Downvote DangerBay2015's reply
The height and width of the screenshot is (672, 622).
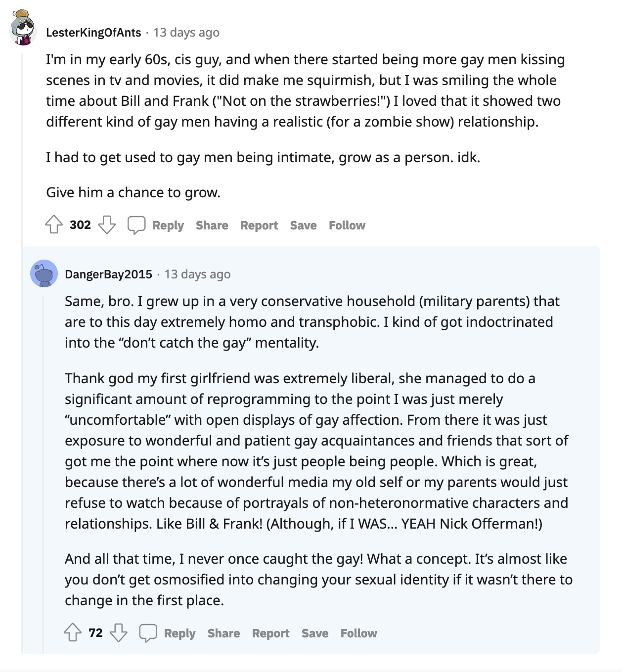(x=119, y=633)
